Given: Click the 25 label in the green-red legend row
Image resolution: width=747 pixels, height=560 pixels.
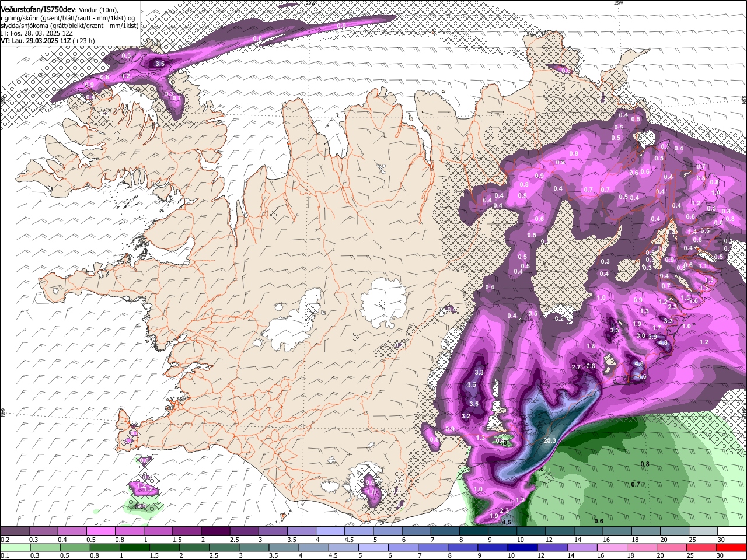Looking at the screenshot, I should (x=692, y=556).
